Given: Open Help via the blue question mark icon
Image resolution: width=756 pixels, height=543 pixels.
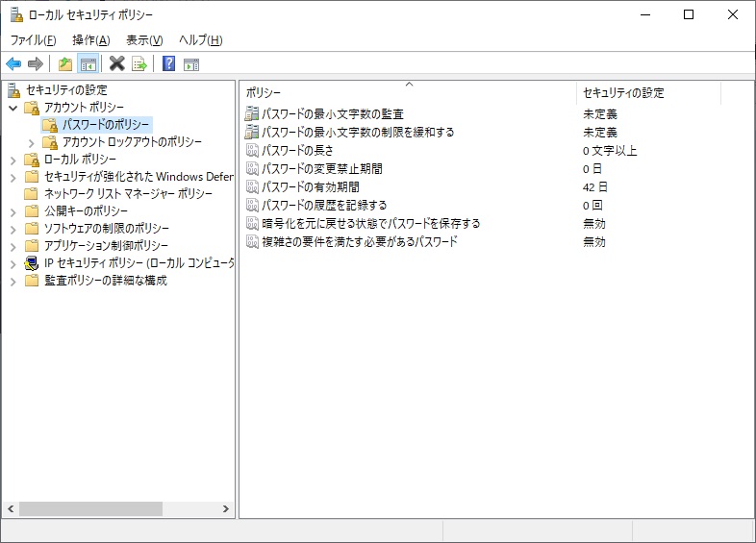Looking at the screenshot, I should [168, 63].
